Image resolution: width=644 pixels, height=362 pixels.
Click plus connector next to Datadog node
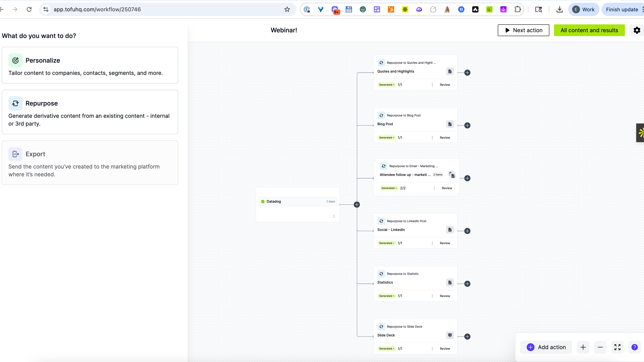[357, 205]
